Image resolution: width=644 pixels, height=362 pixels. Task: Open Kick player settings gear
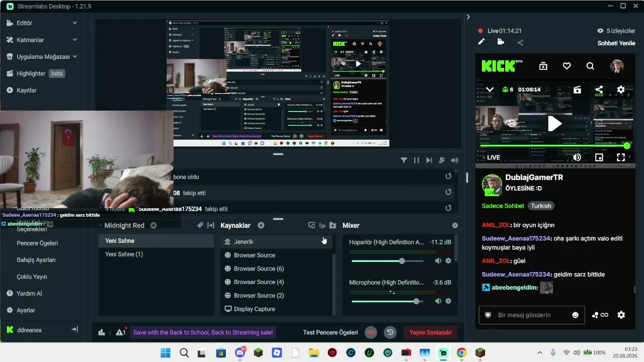point(621,89)
